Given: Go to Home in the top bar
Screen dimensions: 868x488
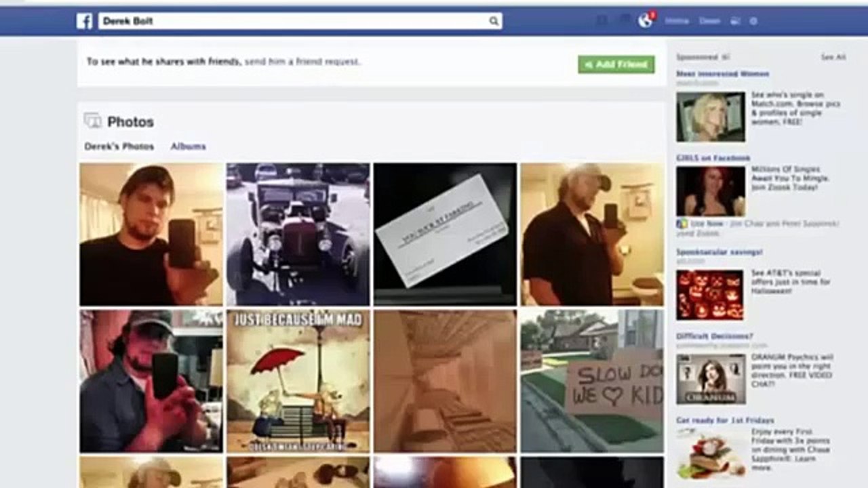Looking at the screenshot, I should click(x=677, y=21).
